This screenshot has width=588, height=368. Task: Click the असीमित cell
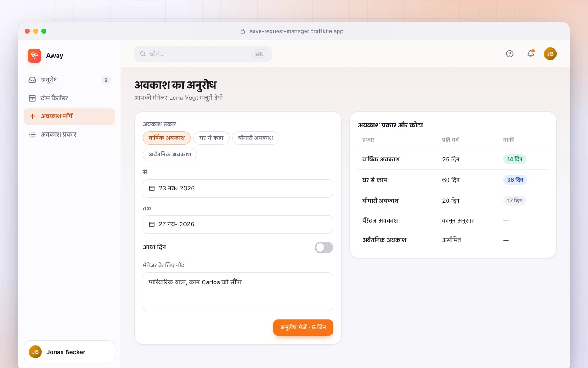click(452, 240)
